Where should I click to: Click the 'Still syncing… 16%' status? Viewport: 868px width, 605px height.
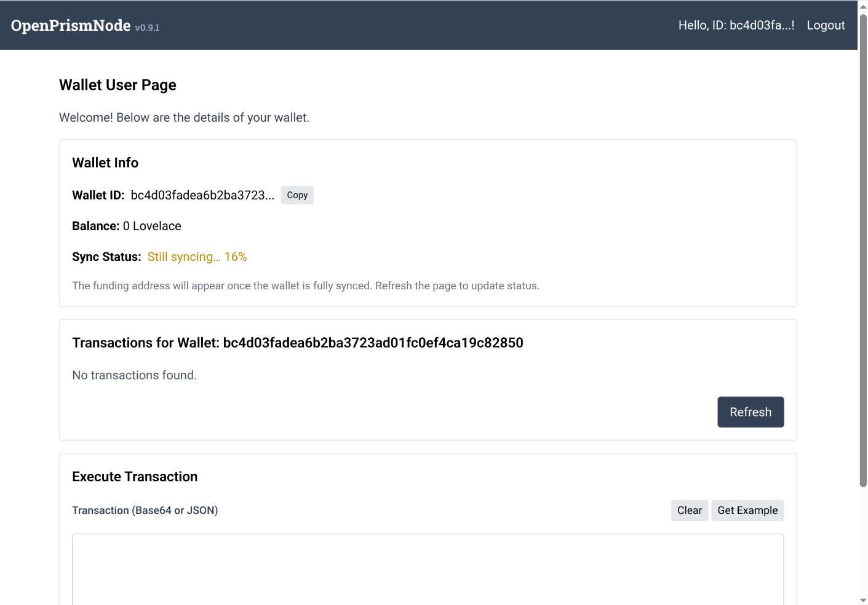click(197, 257)
